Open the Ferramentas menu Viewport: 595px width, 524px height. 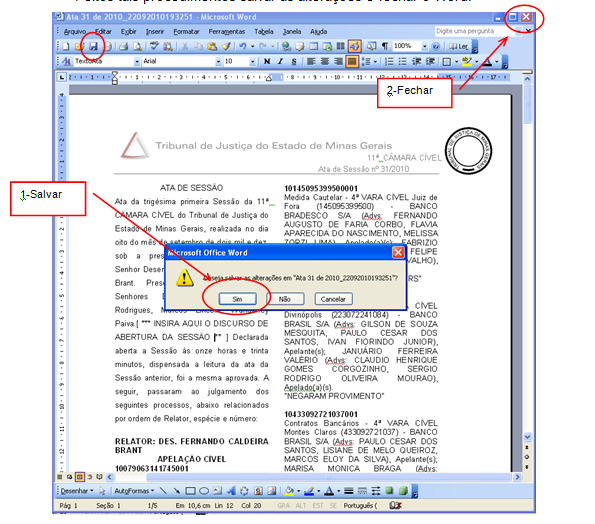[x=227, y=31]
